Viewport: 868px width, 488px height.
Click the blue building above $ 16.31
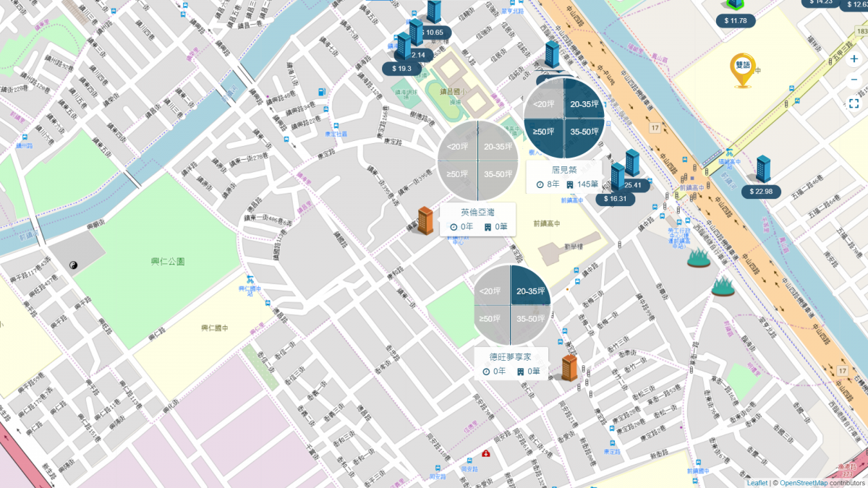coord(618,176)
